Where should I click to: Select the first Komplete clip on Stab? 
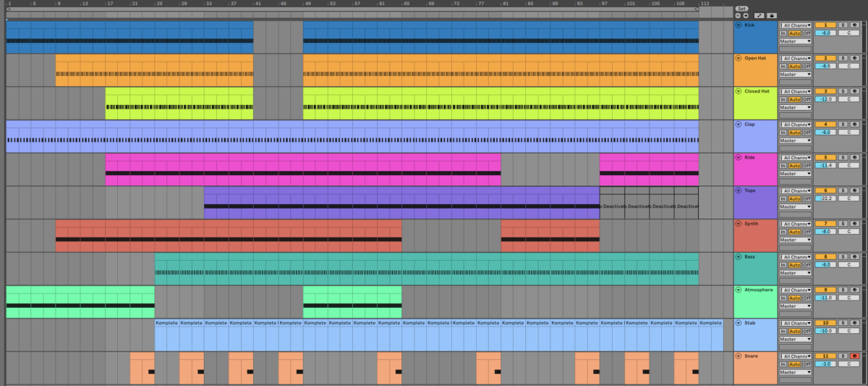point(167,335)
